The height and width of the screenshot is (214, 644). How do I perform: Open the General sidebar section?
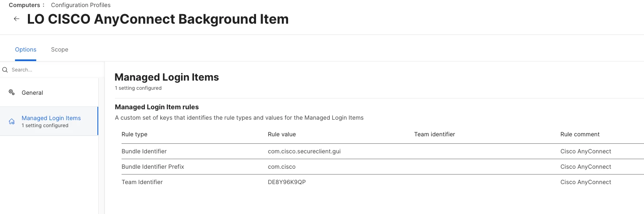49,92
